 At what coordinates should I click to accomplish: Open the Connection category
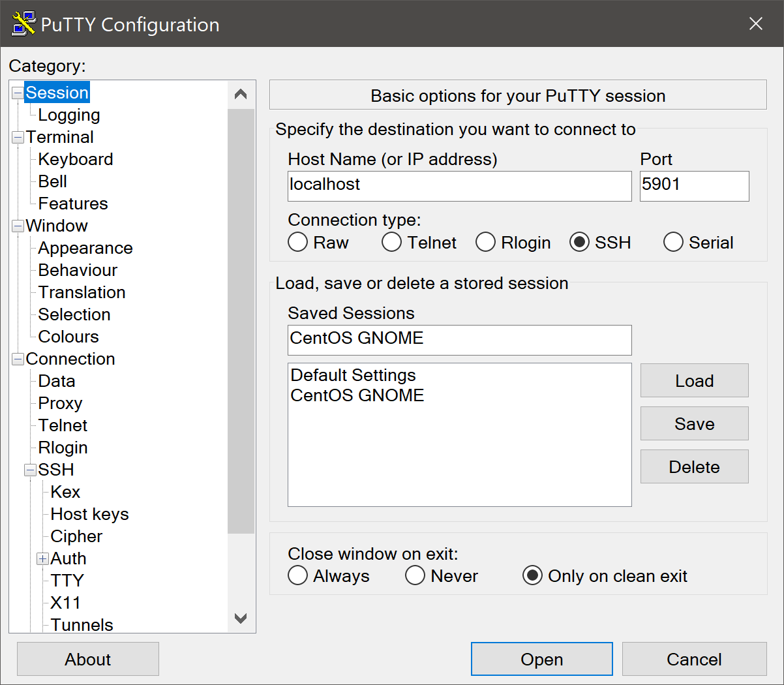(x=70, y=359)
